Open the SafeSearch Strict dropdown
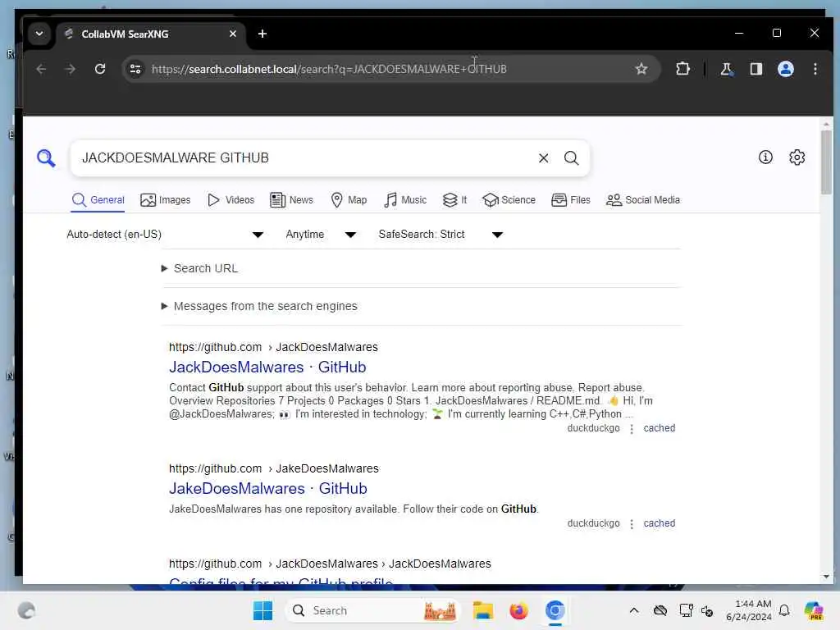 [x=441, y=235]
